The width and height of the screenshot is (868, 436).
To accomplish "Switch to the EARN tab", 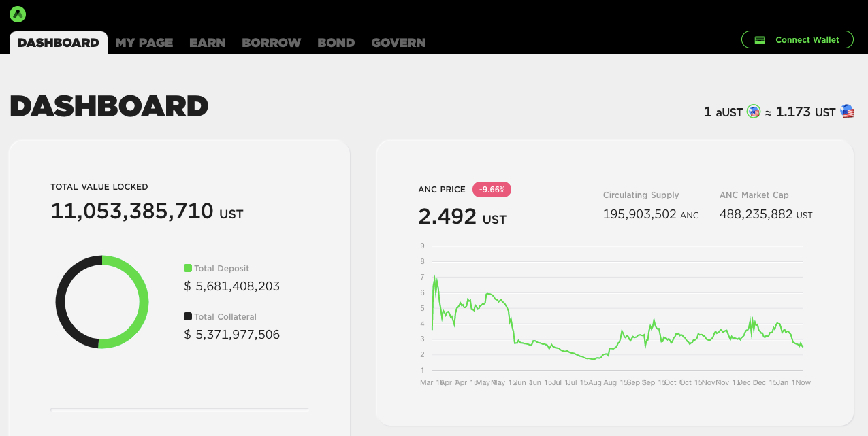I will 208,42.
